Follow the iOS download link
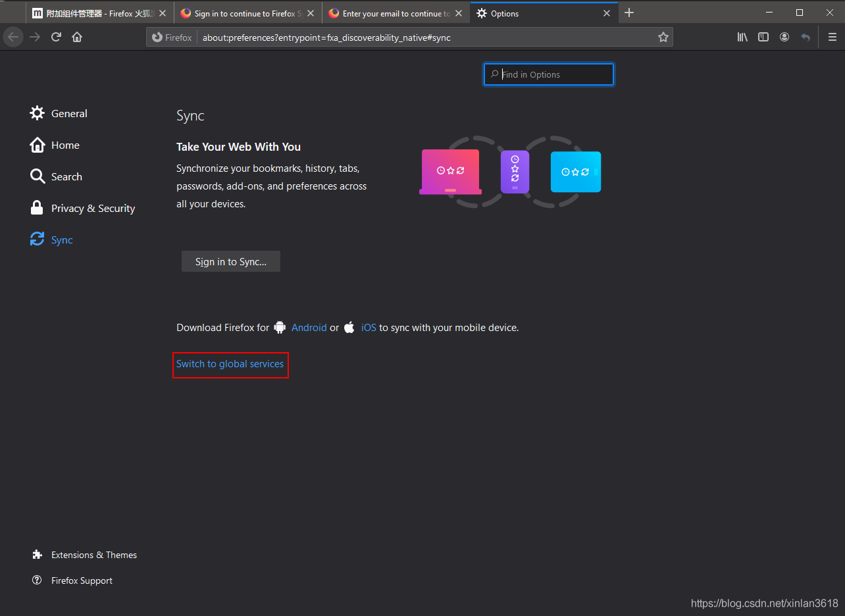The width and height of the screenshot is (845, 616). (369, 327)
